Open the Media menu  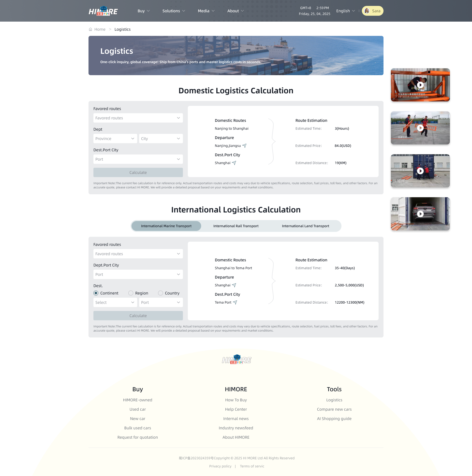pyautogui.click(x=206, y=11)
